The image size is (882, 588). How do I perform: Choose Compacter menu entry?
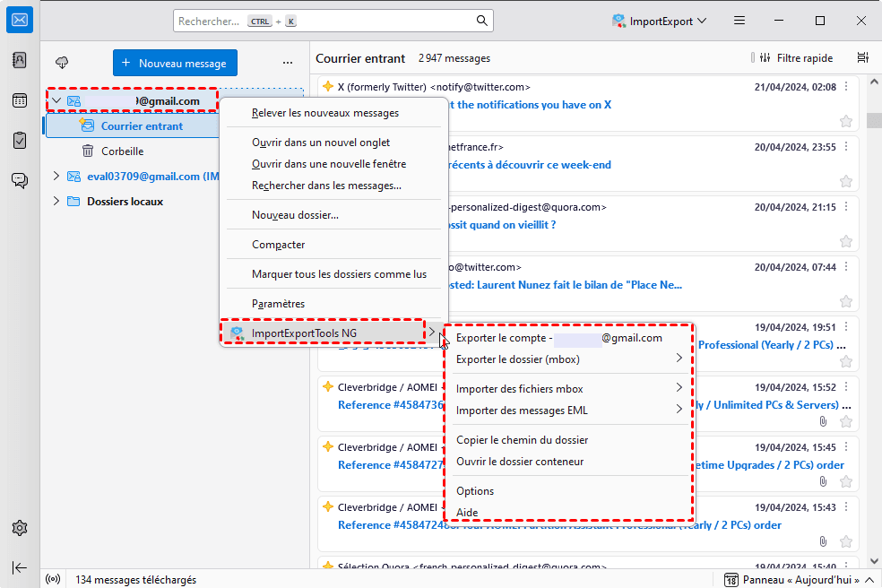(x=333, y=245)
